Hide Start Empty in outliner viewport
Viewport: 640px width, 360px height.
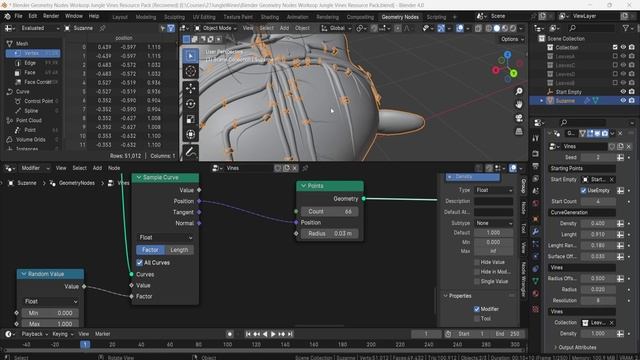pos(623,92)
